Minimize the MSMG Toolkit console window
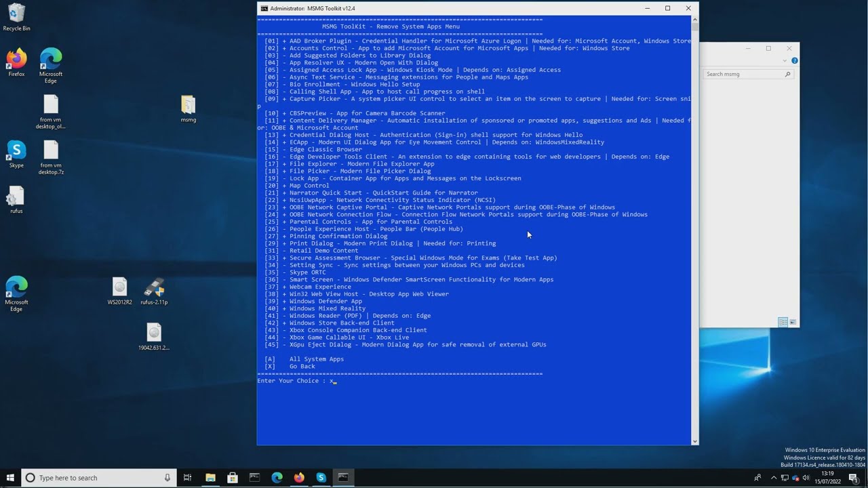This screenshot has width=868, height=488. tap(648, 8)
